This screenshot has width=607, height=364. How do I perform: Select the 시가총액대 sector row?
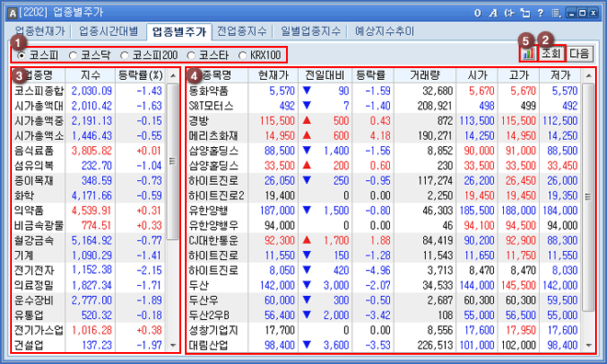coord(89,106)
